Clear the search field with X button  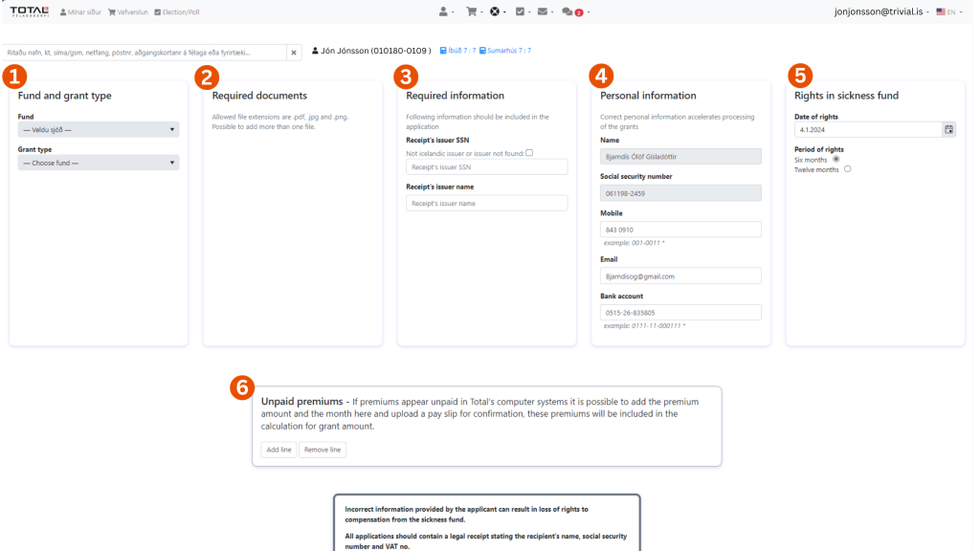294,53
